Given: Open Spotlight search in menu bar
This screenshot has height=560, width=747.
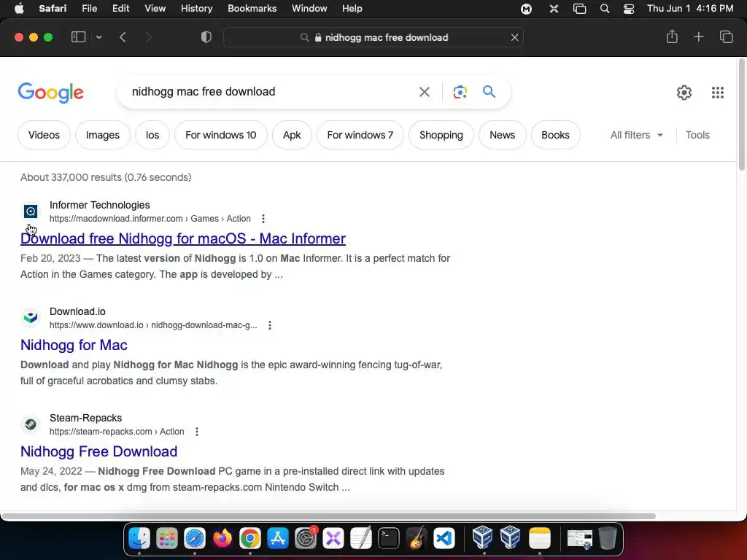Looking at the screenshot, I should click(x=605, y=9).
